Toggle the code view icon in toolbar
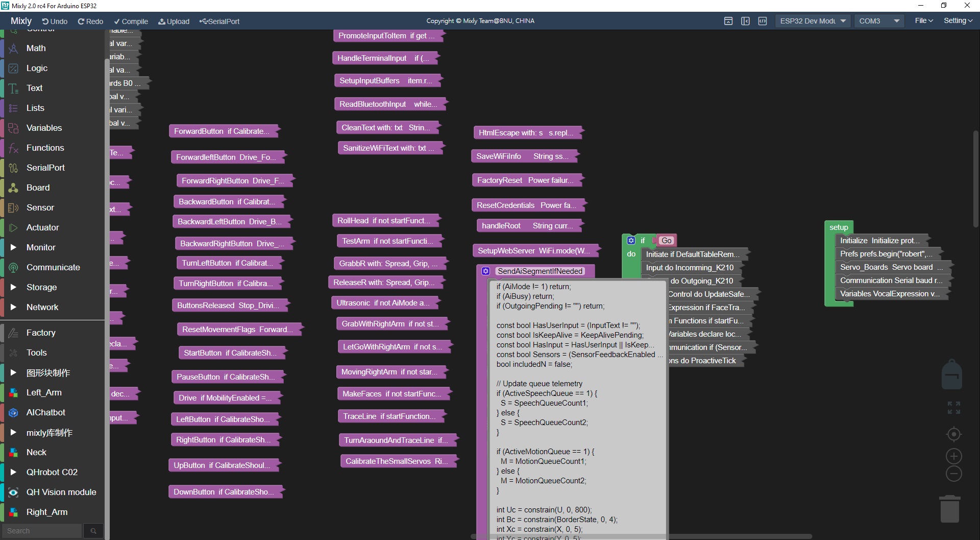The image size is (980, 540). [762, 21]
